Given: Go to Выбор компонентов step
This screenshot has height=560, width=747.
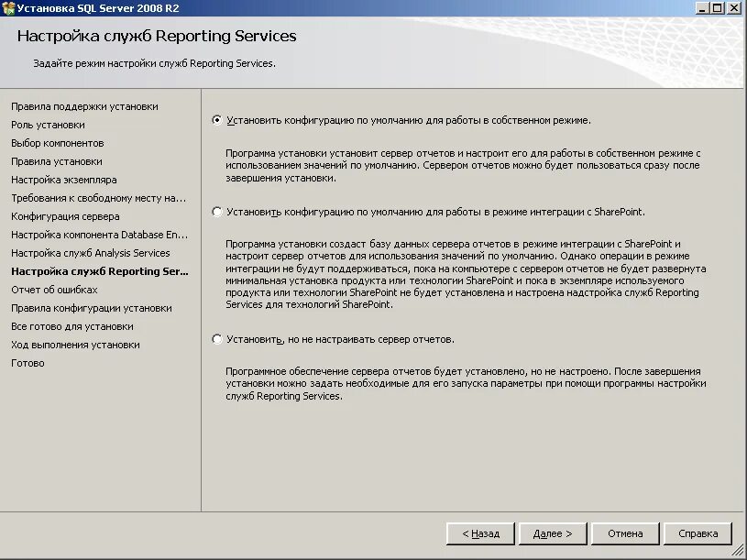Looking at the screenshot, I should click(x=58, y=143).
